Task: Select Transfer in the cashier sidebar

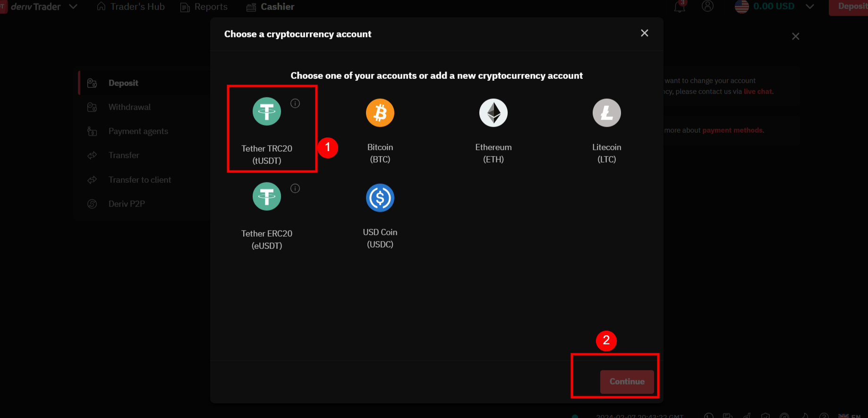Action: 144,155
